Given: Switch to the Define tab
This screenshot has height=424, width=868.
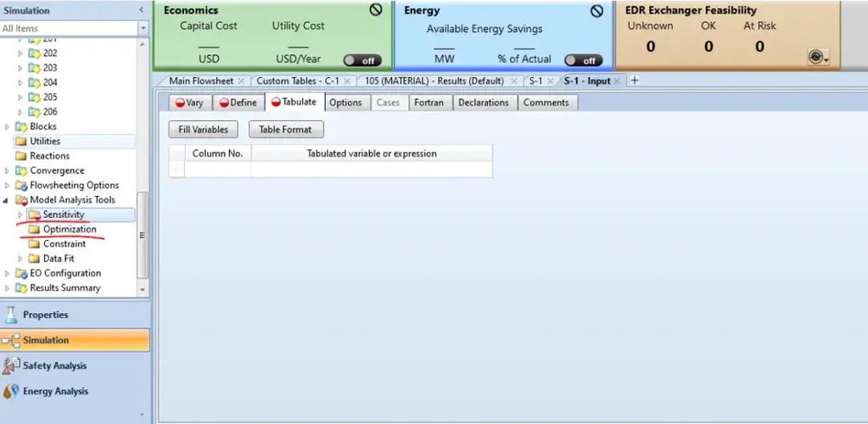Looking at the screenshot, I should 238,103.
